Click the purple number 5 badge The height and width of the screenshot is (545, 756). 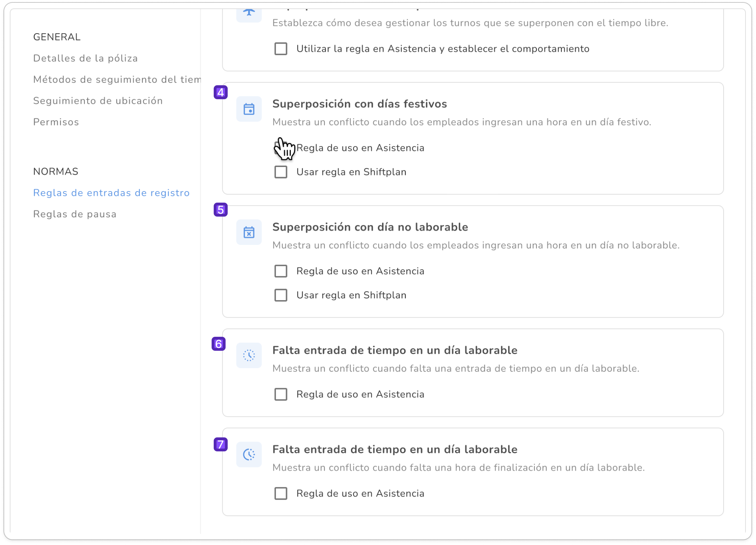pos(220,210)
